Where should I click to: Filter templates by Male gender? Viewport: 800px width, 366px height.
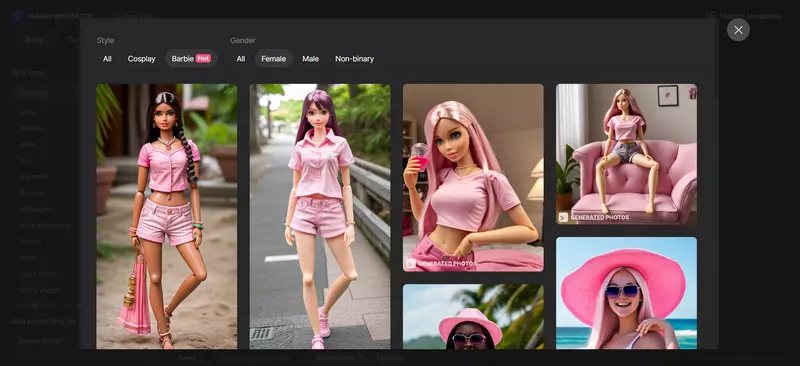[310, 59]
